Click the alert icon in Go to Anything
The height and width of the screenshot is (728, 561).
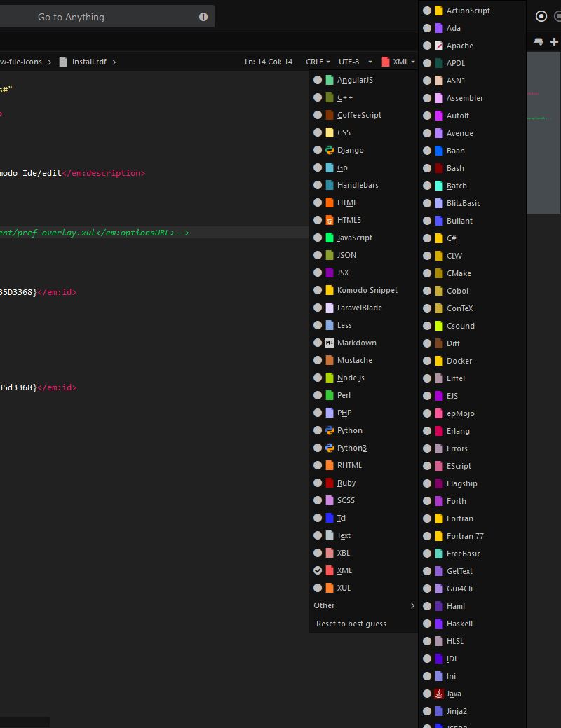(x=203, y=17)
